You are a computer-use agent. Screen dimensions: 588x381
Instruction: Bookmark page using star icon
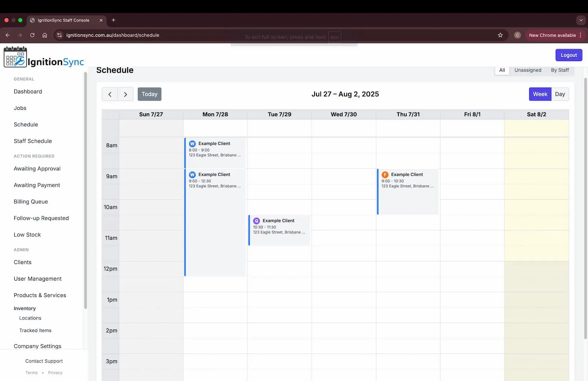(500, 35)
